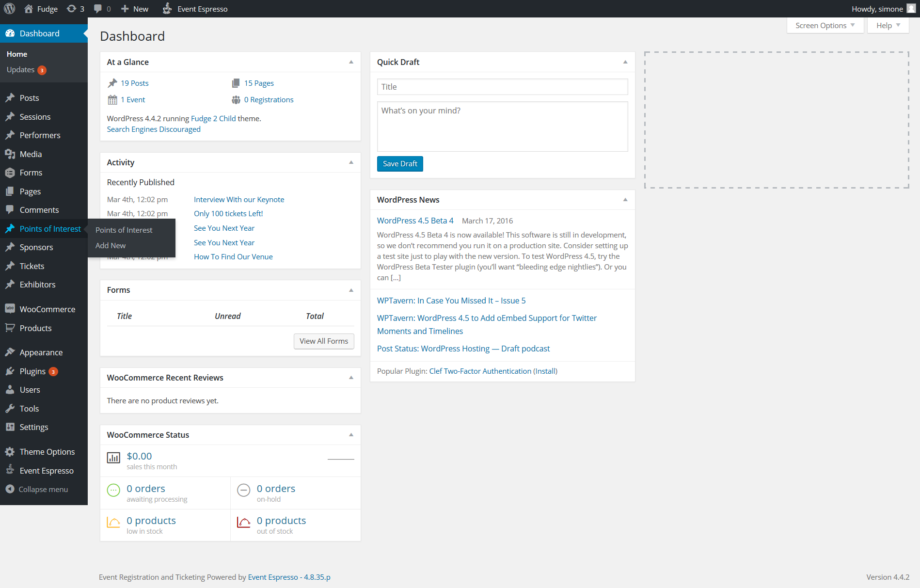Open Only 100 tickets Left! post
Viewport: 920px width, 588px height.
(228, 214)
